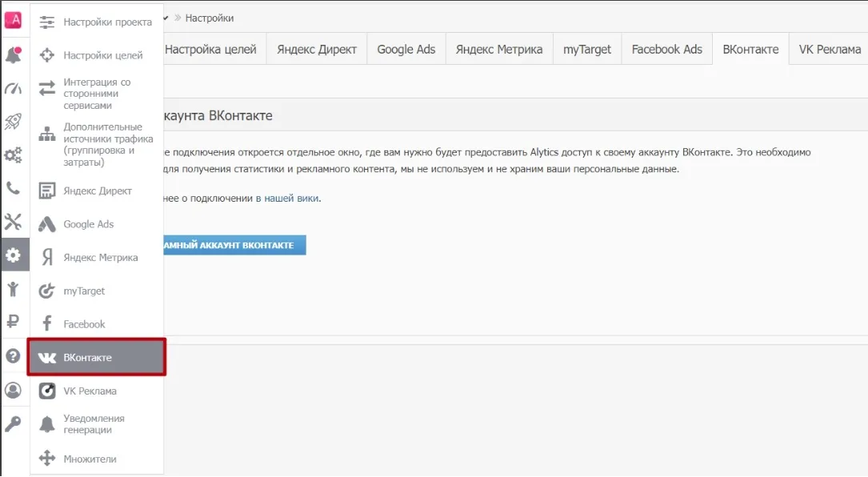
Task: Expand the breadcrumb dropdown chevron
Action: (166, 18)
